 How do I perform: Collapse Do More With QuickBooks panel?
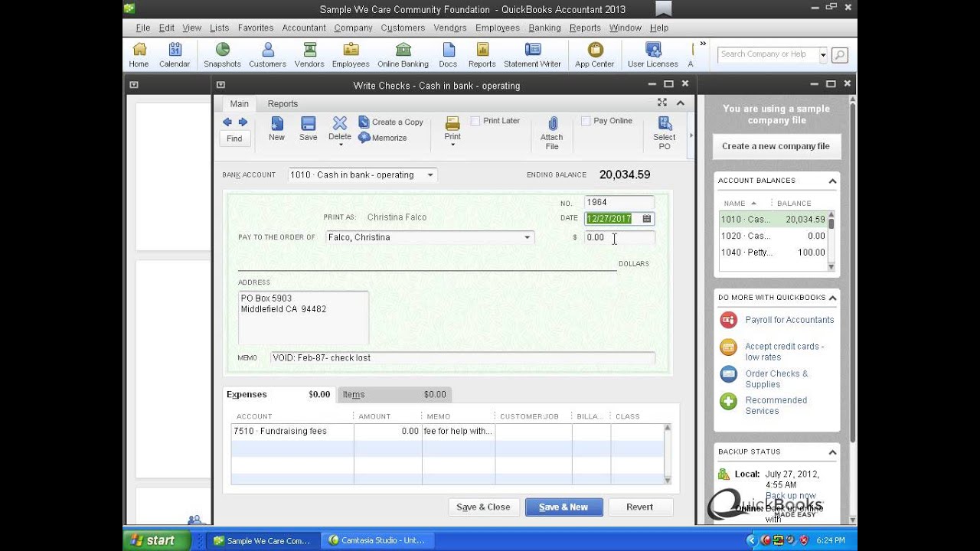coord(832,298)
